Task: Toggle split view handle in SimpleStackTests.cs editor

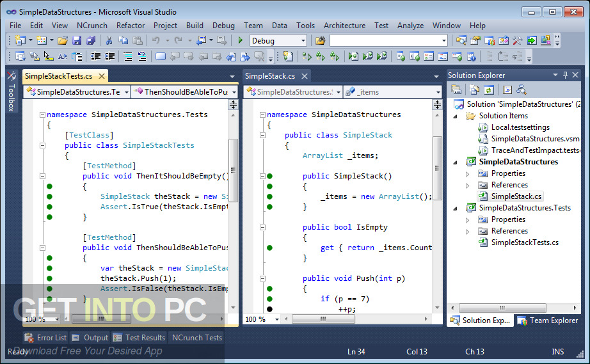Action: point(234,104)
